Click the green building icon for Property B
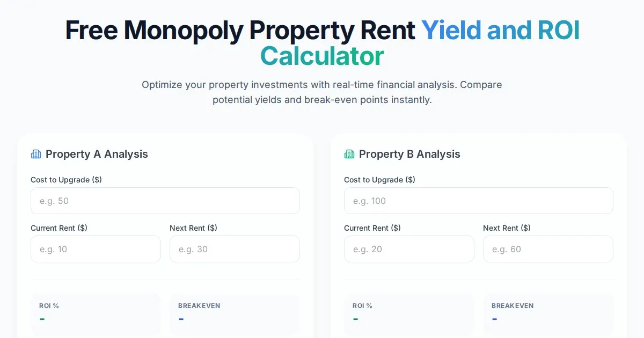Image resolution: width=644 pixels, height=338 pixels. click(x=349, y=155)
